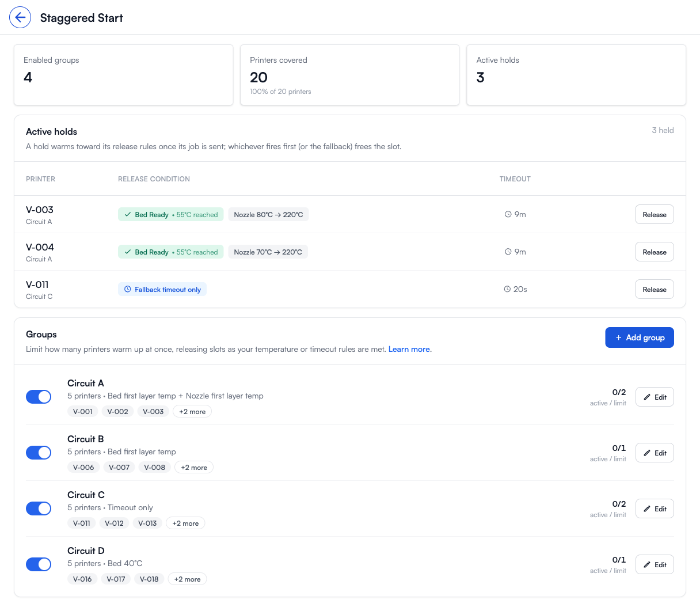700x611 pixels.
Task: Add a new staggered start group
Action: point(640,337)
